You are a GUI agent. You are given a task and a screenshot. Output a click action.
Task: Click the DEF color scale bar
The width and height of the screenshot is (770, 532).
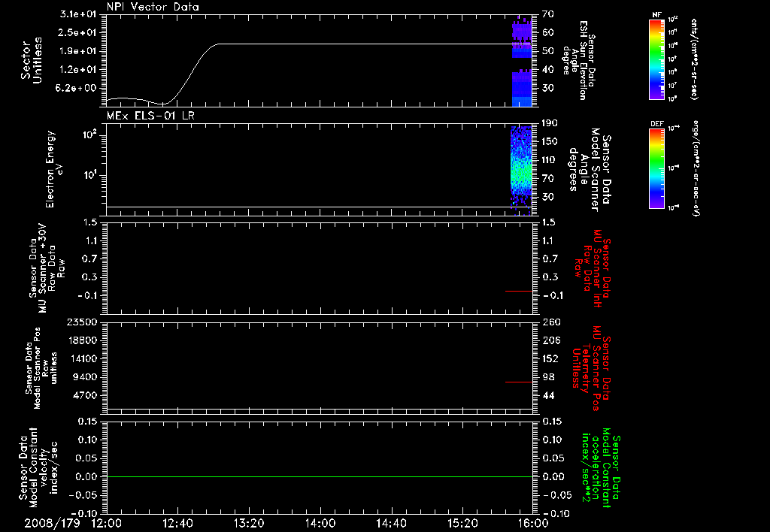click(x=657, y=168)
